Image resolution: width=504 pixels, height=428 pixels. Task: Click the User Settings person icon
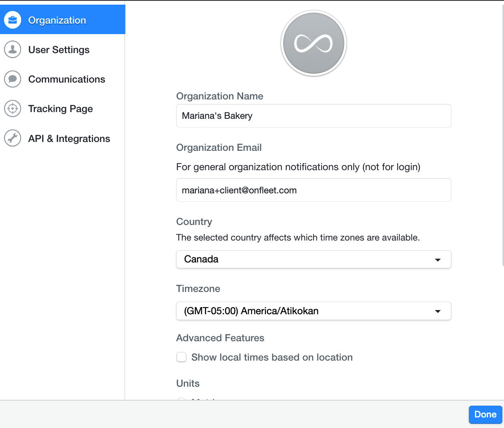click(13, 49)
